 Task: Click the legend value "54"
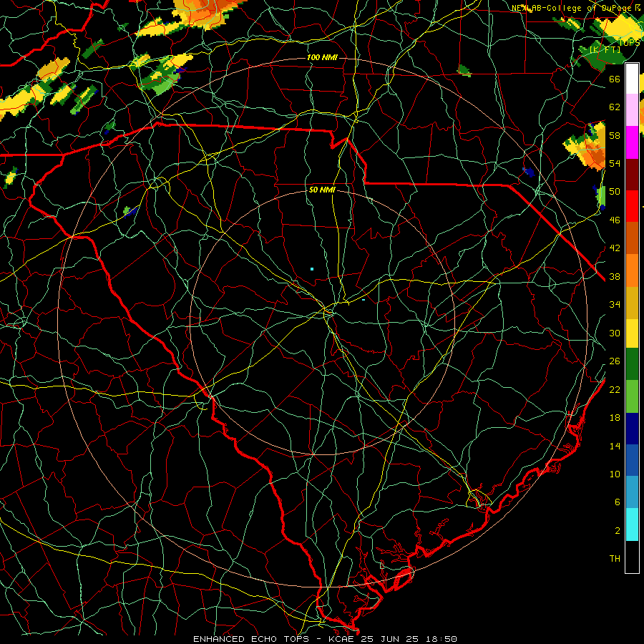[615, 163]
